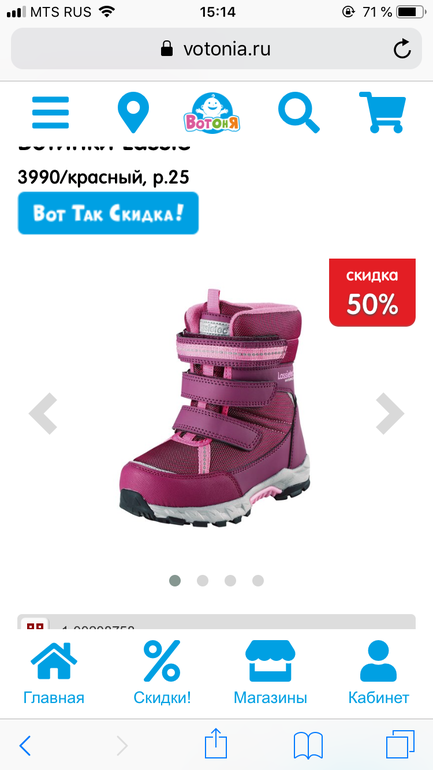Select the third carousel dot
The width and height of the screenshot is (433, 770).
[x=230, y=581]
